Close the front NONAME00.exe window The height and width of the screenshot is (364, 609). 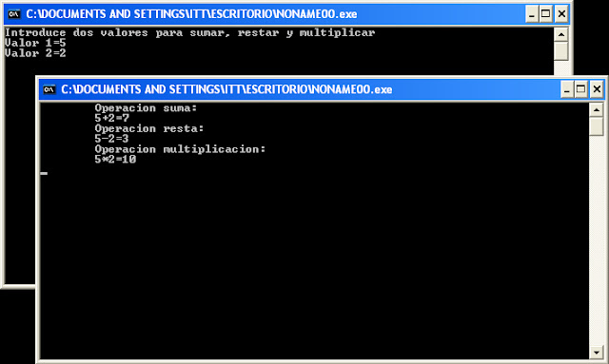click(597, 89)
